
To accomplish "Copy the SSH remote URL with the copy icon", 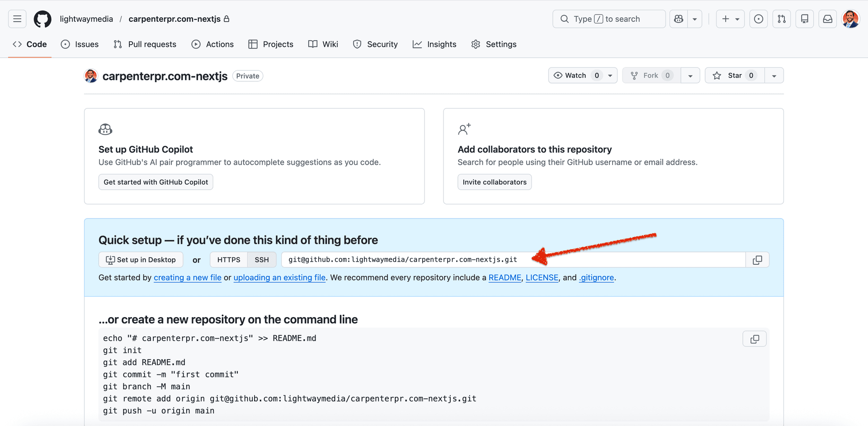I will 757,259.
